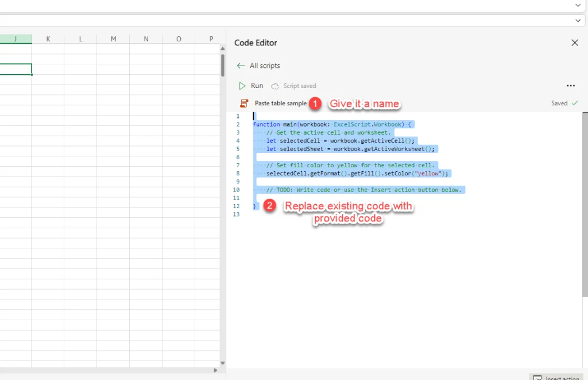The height and width of the screenshot is (380, 588).
Task: Expand the formula bar chevron
Action: coord(578,21)
